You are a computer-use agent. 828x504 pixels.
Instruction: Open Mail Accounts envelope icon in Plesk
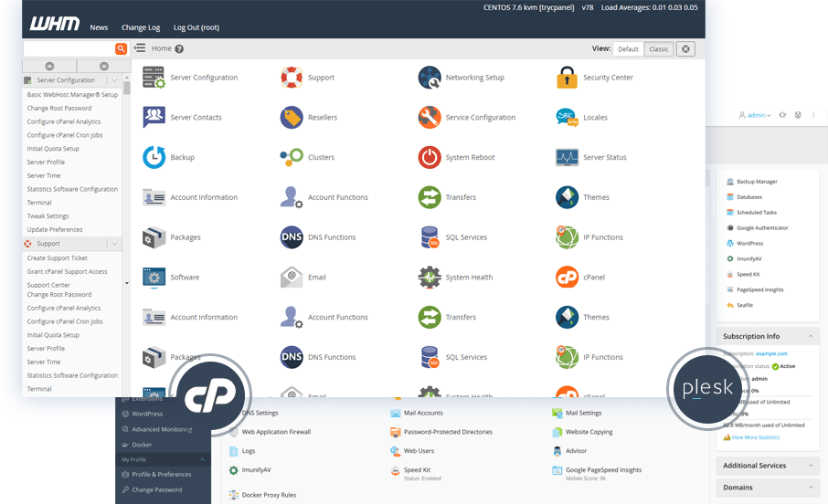point(395,414)
